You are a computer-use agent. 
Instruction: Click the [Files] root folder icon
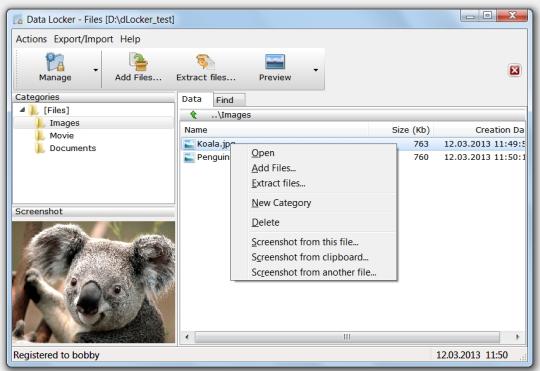[x=34, y=111]
